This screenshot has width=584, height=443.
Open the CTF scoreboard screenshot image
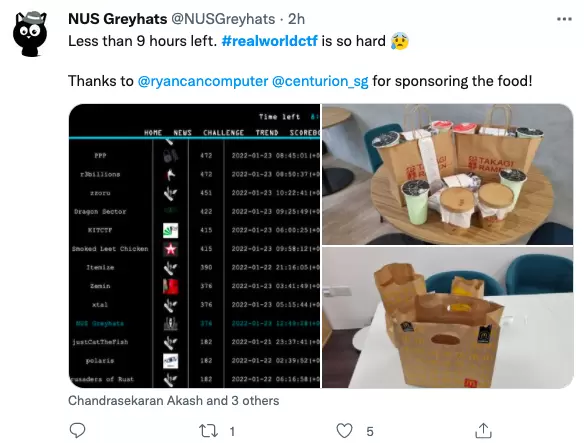[x=194, y=246]
